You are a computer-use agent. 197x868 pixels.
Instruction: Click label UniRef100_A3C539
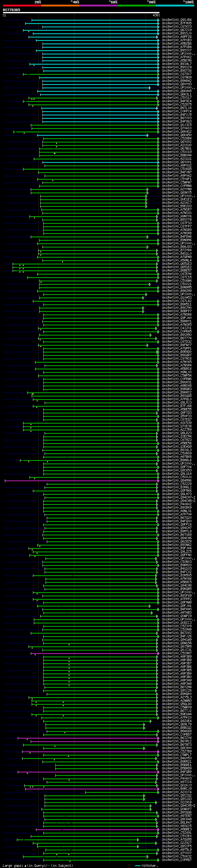177,423
